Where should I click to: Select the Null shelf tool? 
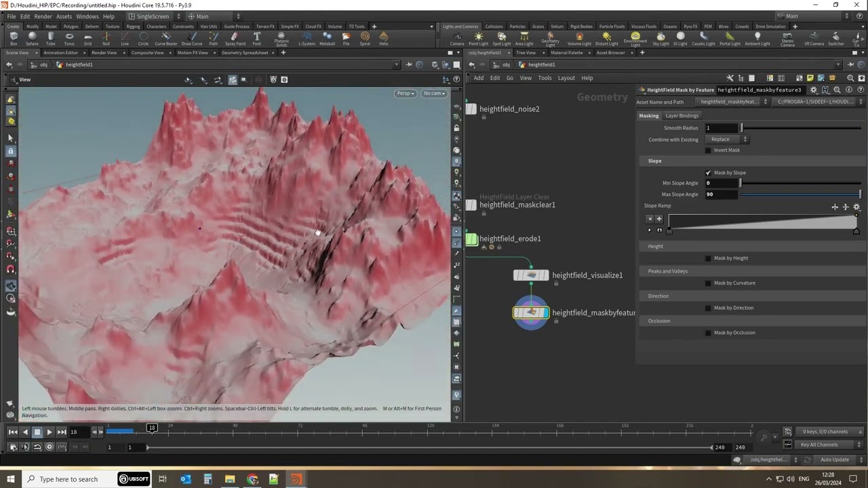click(x=106, y=39)
